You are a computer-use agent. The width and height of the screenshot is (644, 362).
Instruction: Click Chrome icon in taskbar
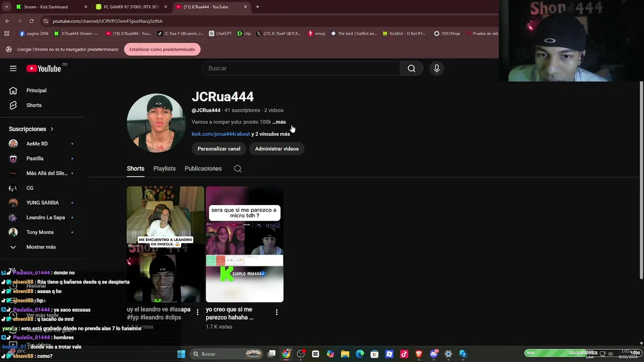coord(286,354)
